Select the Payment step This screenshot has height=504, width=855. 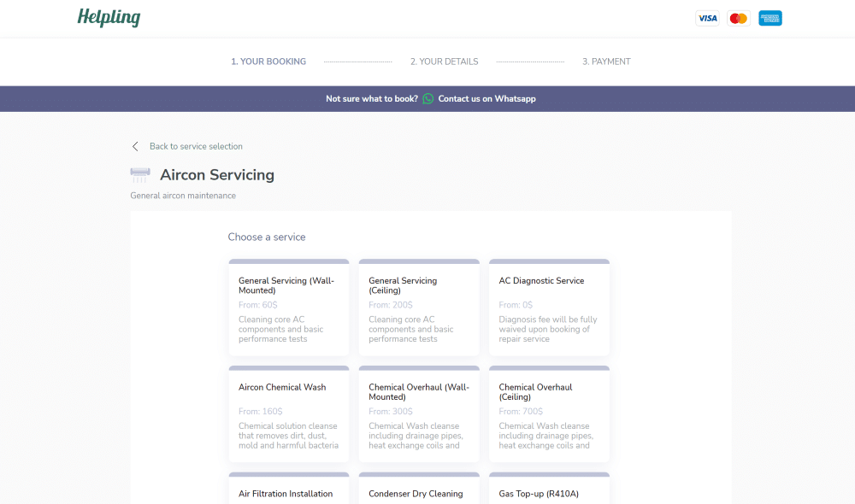tap(606, 62)
